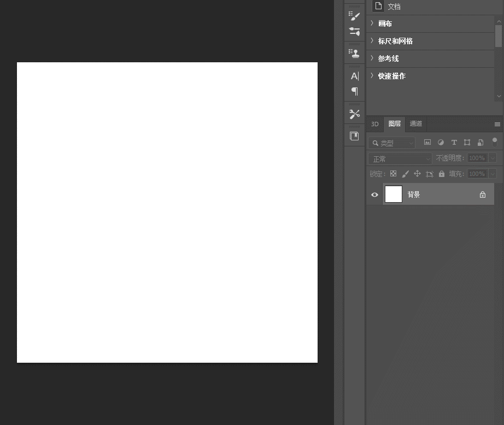Toggle lock transparent pixels checkerboard icon
This screenshot has width=504, height=425.
[393, 174]
